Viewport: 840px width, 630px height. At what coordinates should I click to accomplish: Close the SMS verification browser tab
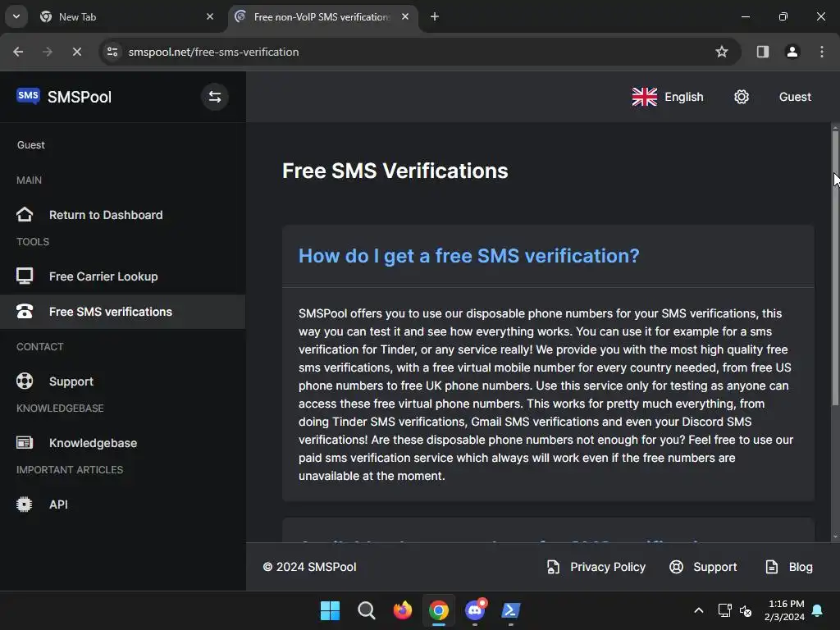pyautogui.click(x=405, y=16)
